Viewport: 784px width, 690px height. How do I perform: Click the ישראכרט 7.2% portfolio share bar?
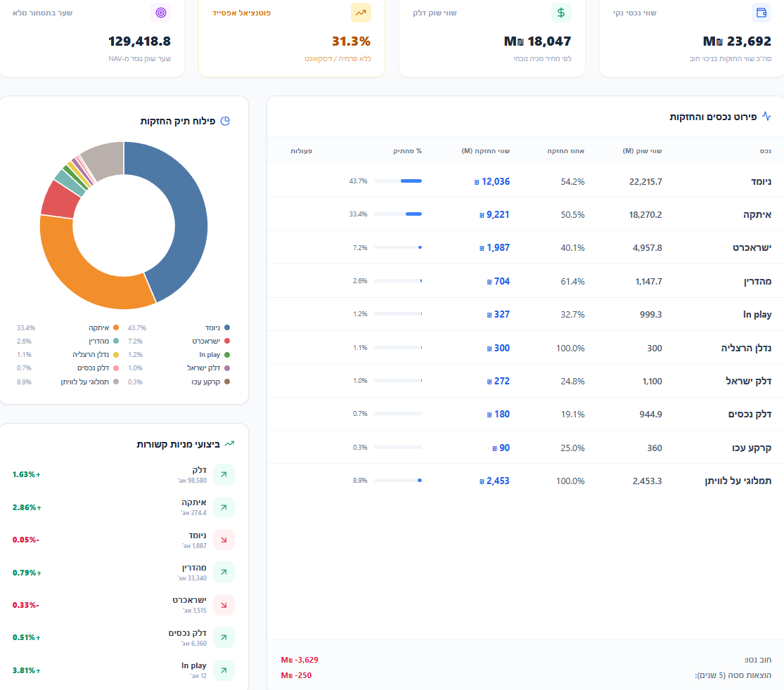(398, 247)
